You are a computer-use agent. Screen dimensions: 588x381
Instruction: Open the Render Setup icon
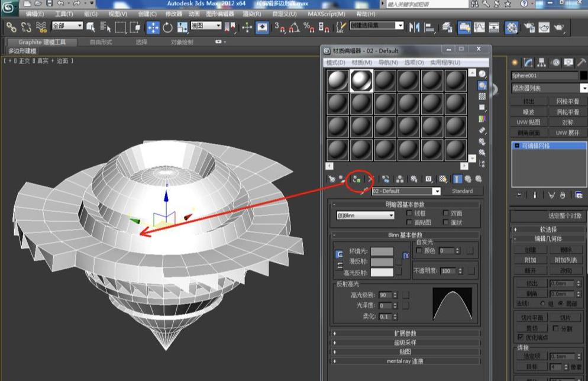click(x=529, y=27)
